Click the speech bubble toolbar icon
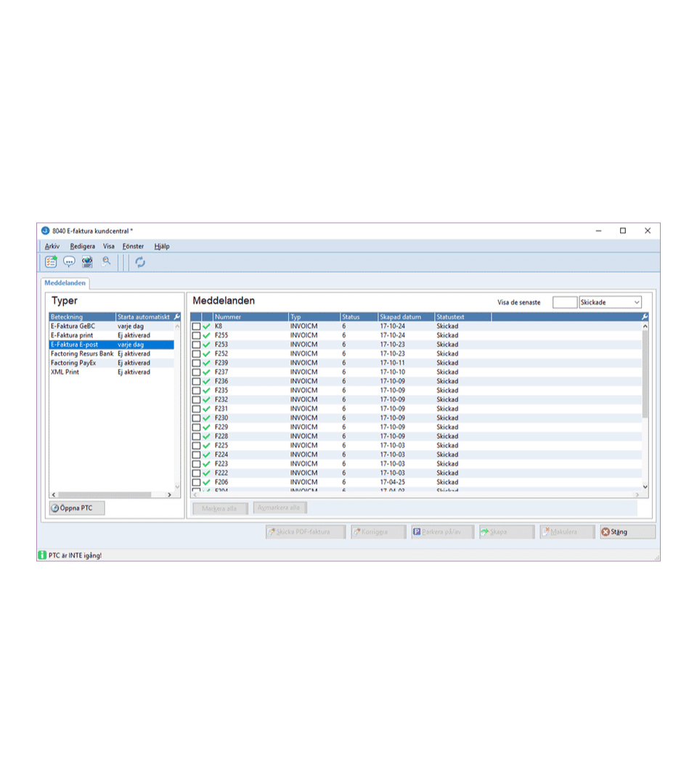 69,261
